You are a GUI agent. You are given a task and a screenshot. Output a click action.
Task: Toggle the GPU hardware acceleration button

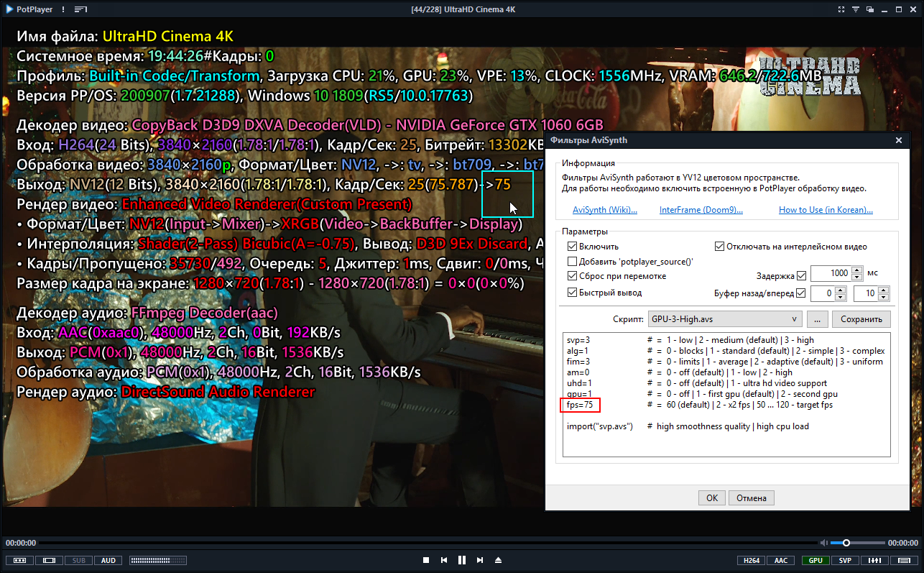point(816,560)
